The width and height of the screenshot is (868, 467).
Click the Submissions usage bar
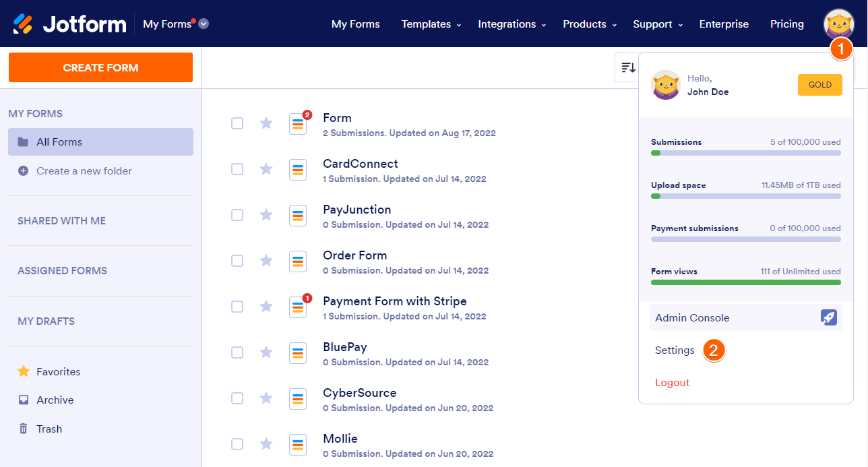[746, 153]
